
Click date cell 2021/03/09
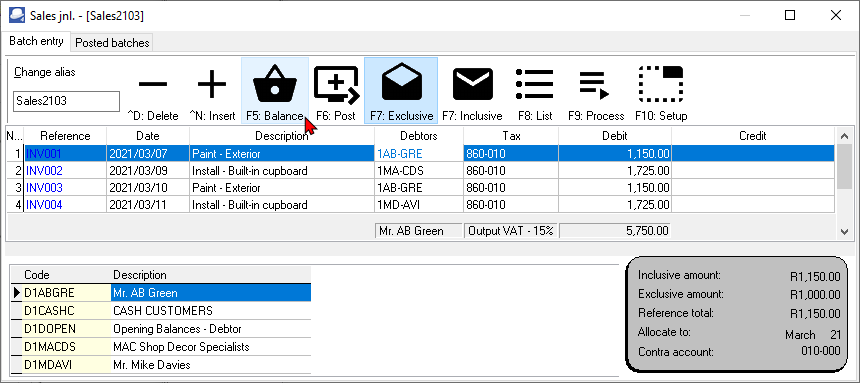coord(148,171)
